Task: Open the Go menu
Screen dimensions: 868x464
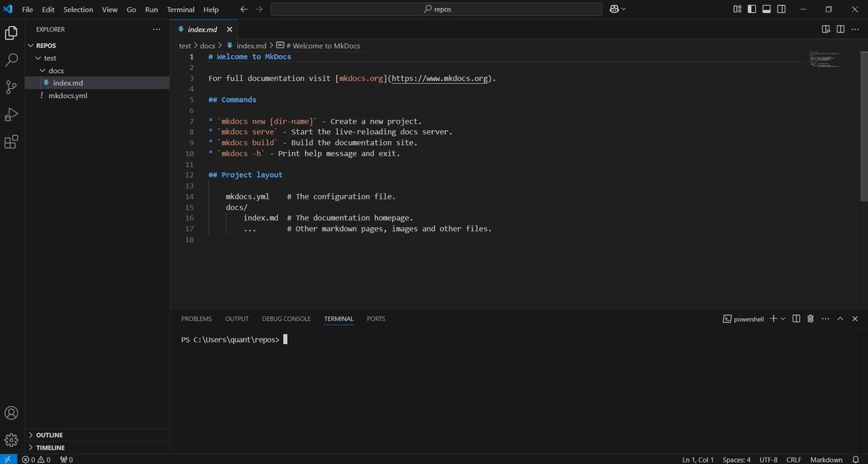Action: click(x=132, y=9)
